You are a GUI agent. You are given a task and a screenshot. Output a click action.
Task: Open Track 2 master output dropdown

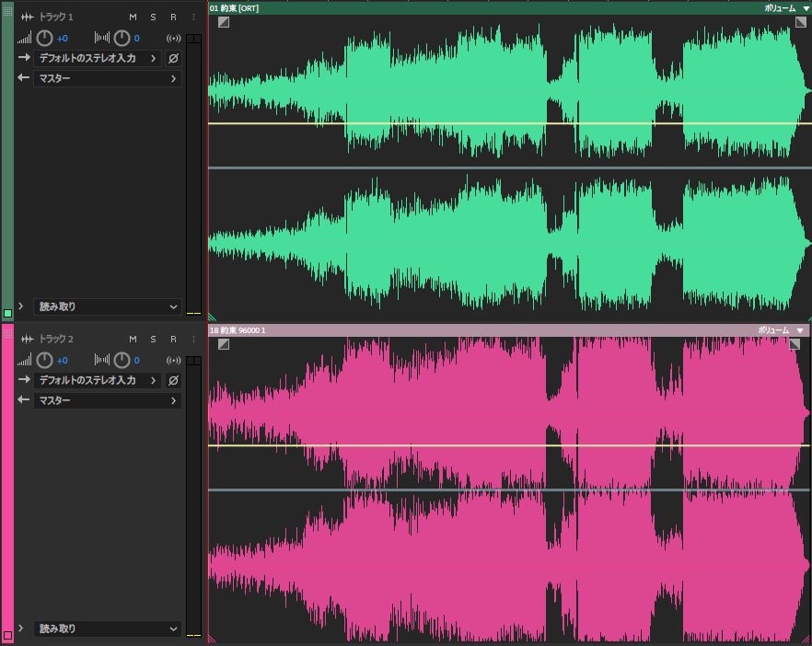point(108,400)
